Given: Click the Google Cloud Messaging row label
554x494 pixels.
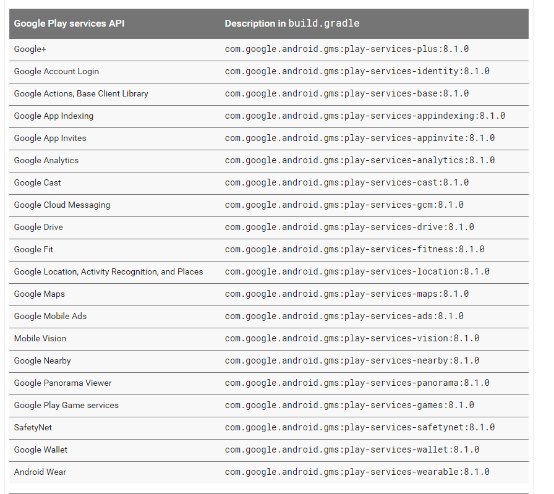Looking at the screenshot, I should click(62, 205).
